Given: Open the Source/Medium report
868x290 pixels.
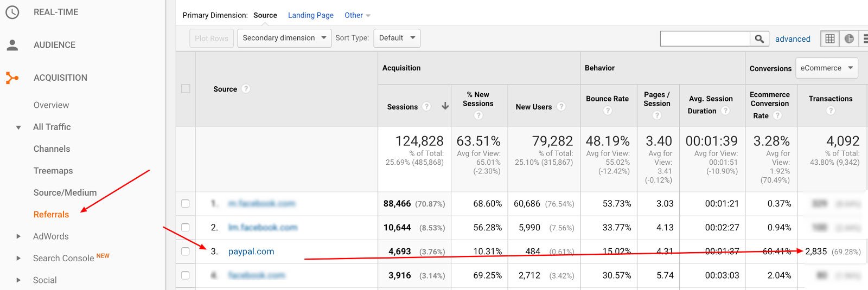Looking at the screenshot, I should [x=65, y=192].
